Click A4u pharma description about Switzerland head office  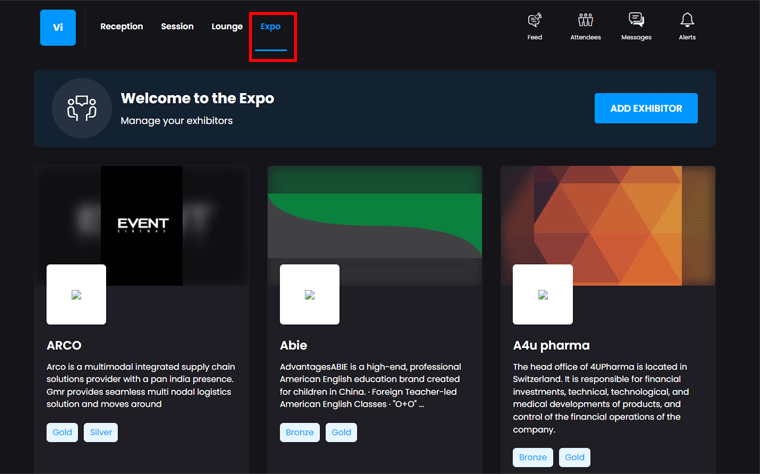601,398
